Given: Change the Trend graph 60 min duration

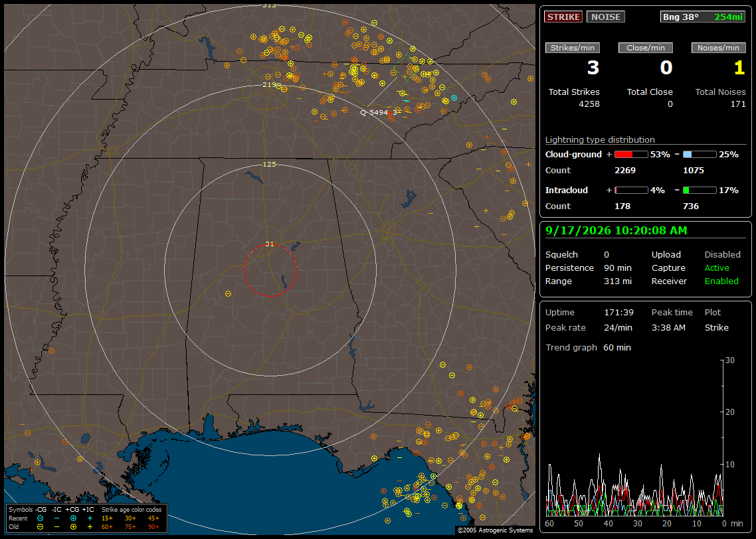Looking at the screenshot, I should tap(617, 348).
